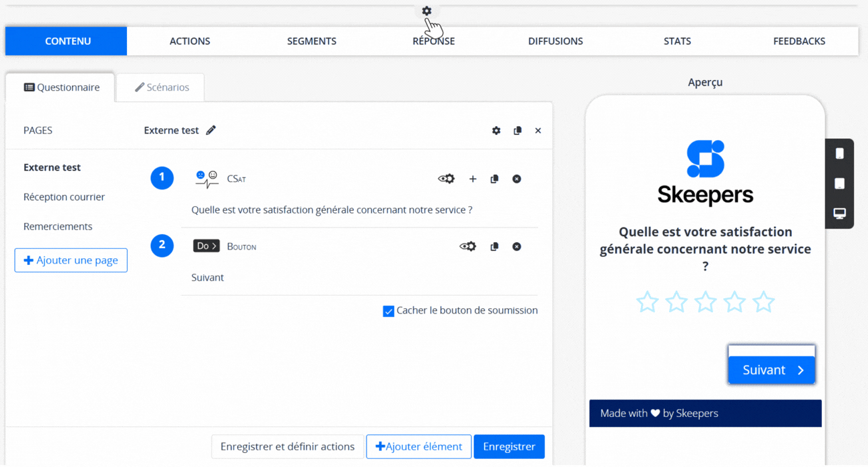
Task: Switch preview to desktop view
Action: click(839, 213)
